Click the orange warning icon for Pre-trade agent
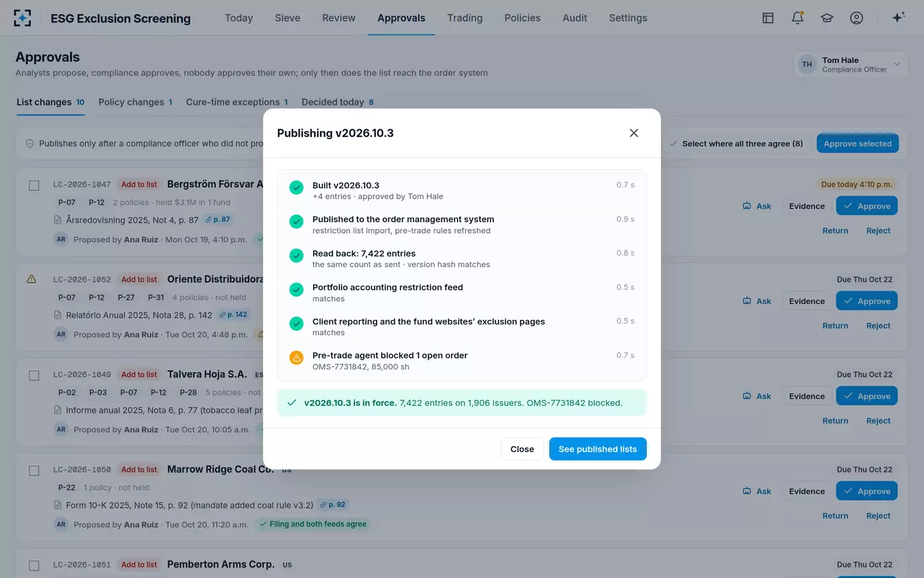Image resolution: width=924 pixels, height=578 pixels. coord(296,358)
